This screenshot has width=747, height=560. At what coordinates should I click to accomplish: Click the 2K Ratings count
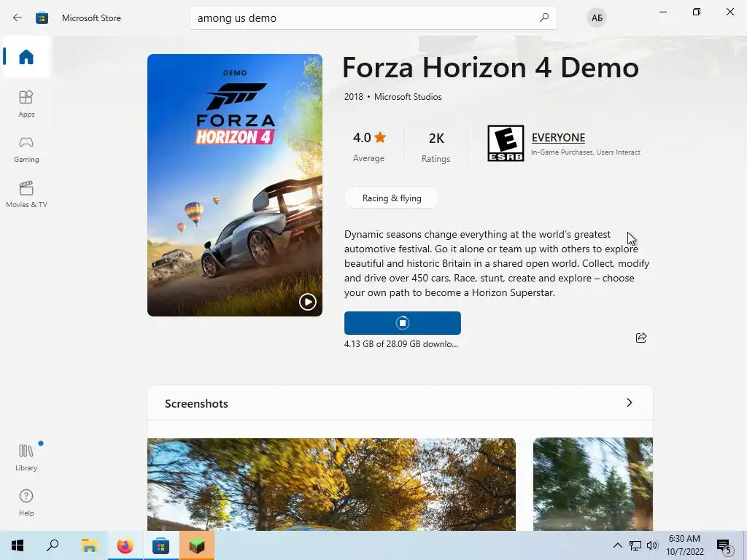436,147
